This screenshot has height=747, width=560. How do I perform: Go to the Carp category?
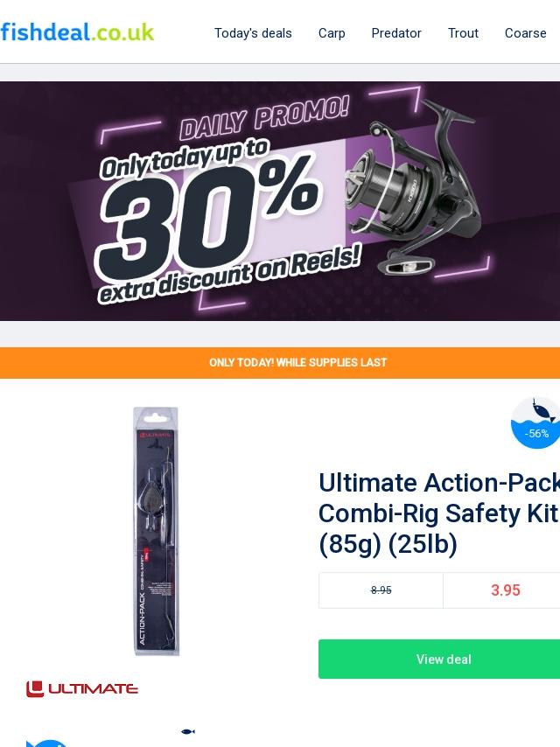tap(332, 33)
